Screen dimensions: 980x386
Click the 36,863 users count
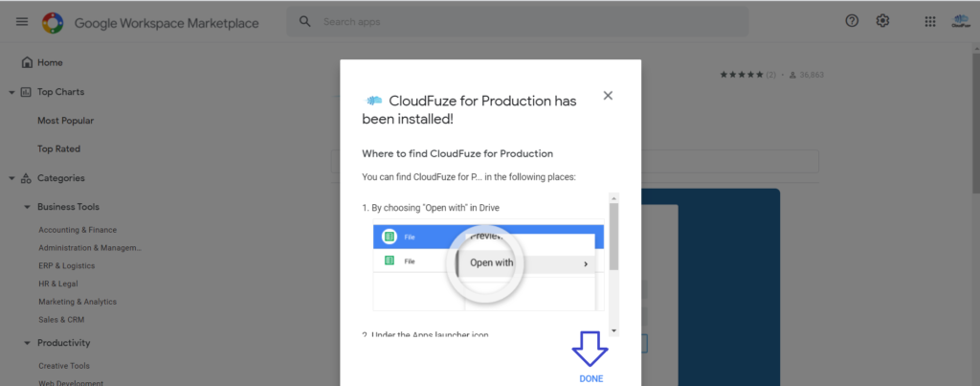click(x=812, y=75)
